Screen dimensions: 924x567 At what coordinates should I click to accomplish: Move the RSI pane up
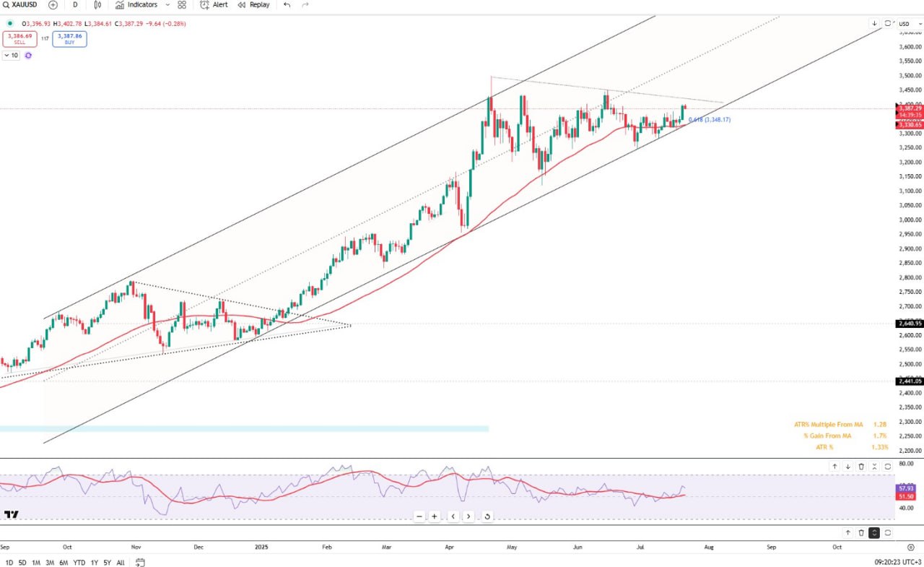click(x=834, y=467)
